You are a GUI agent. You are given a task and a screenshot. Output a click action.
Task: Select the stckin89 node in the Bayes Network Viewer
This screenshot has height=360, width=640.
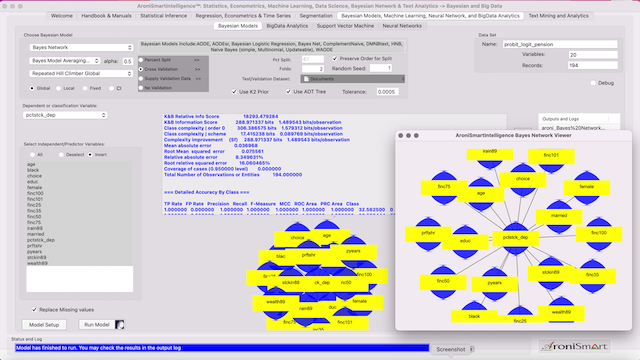tap(551, 273)
